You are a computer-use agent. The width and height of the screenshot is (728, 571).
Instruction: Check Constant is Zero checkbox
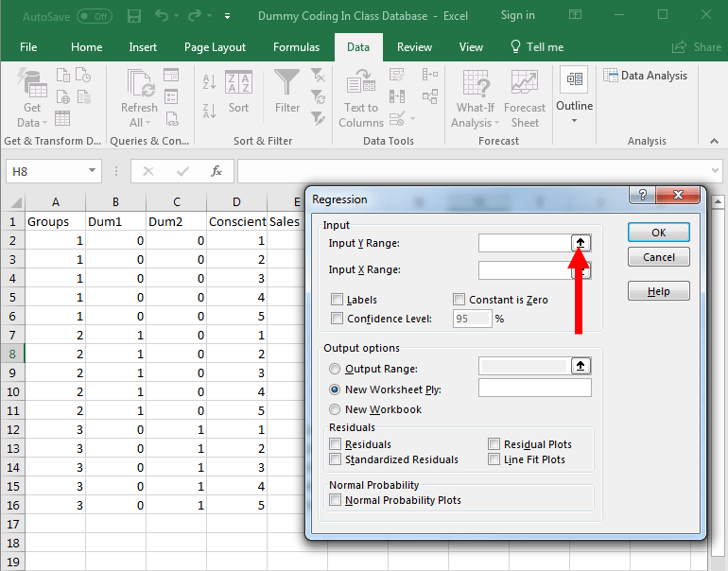click(x=459, y=300)
